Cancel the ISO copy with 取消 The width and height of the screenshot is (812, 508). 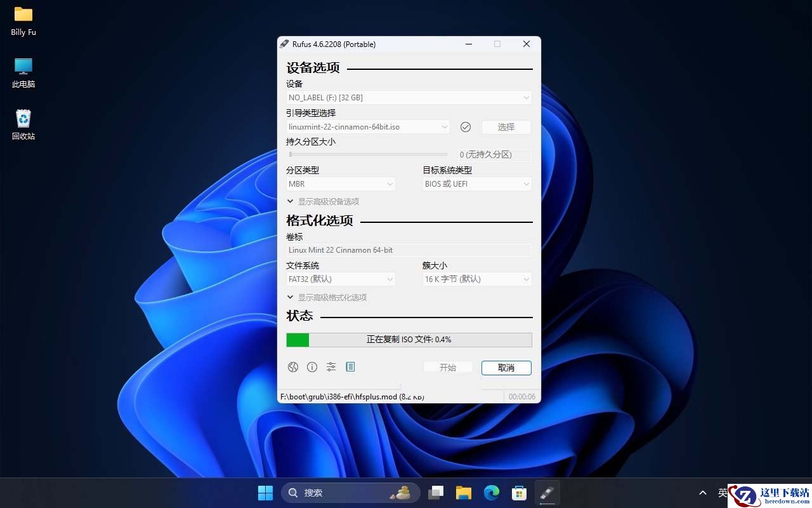(506, 368)
